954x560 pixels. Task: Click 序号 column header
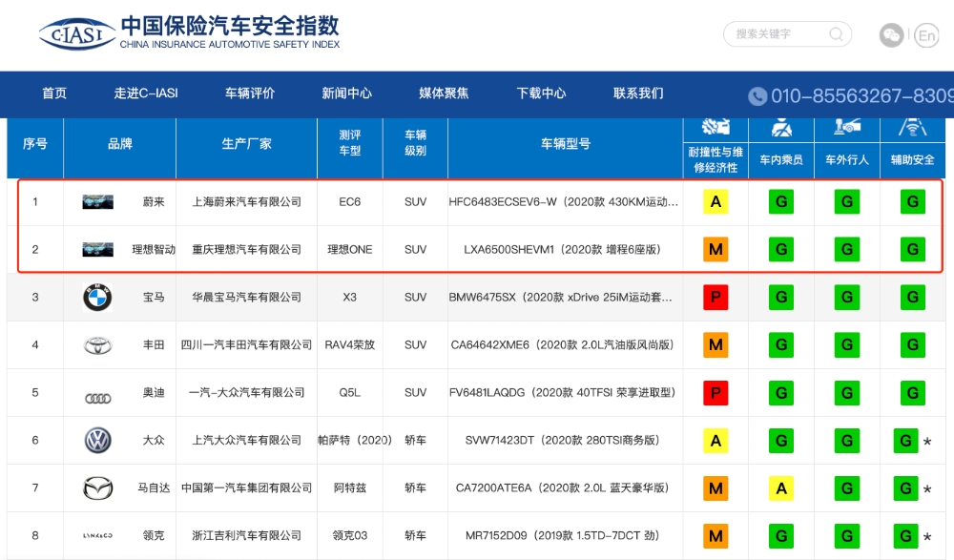[34, 144]
